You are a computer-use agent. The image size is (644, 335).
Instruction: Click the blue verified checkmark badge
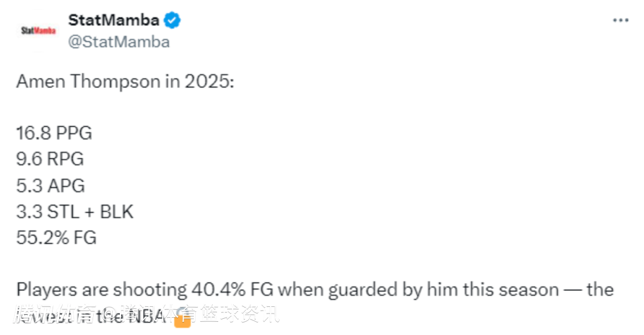pos(172,20)
